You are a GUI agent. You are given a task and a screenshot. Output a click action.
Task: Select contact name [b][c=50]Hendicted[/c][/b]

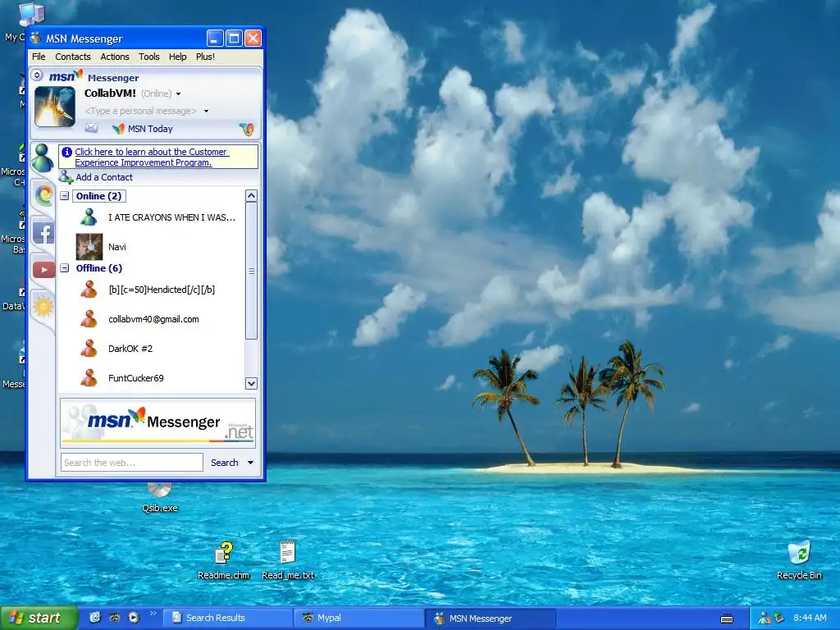pos(162,290)
